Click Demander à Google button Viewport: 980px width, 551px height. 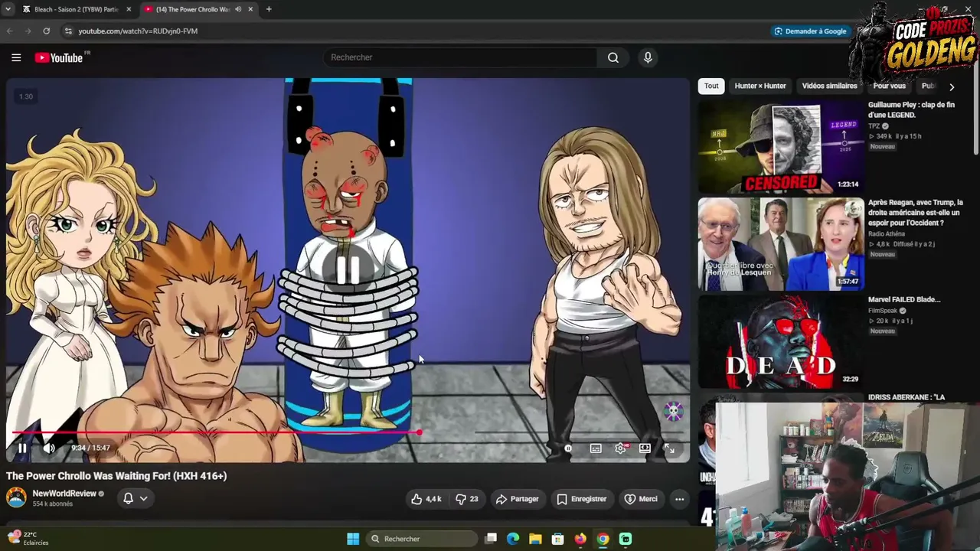click(810, 31)
